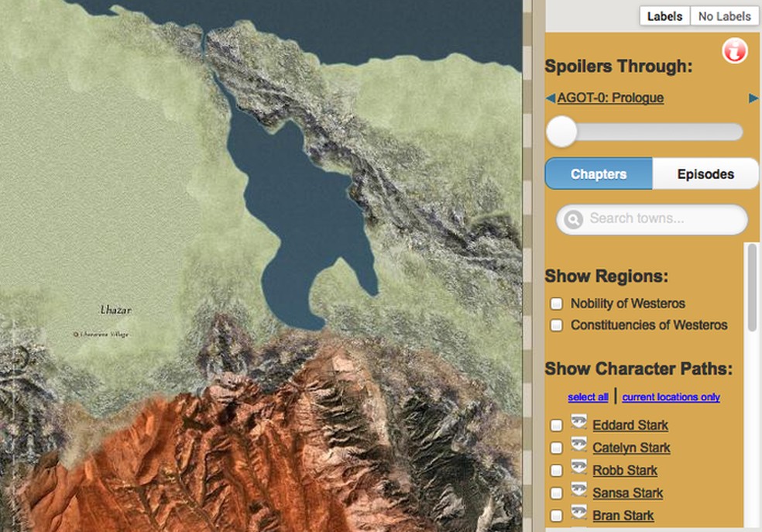
Task: Switch map to No Labels mode
Action: click(724, 15)
